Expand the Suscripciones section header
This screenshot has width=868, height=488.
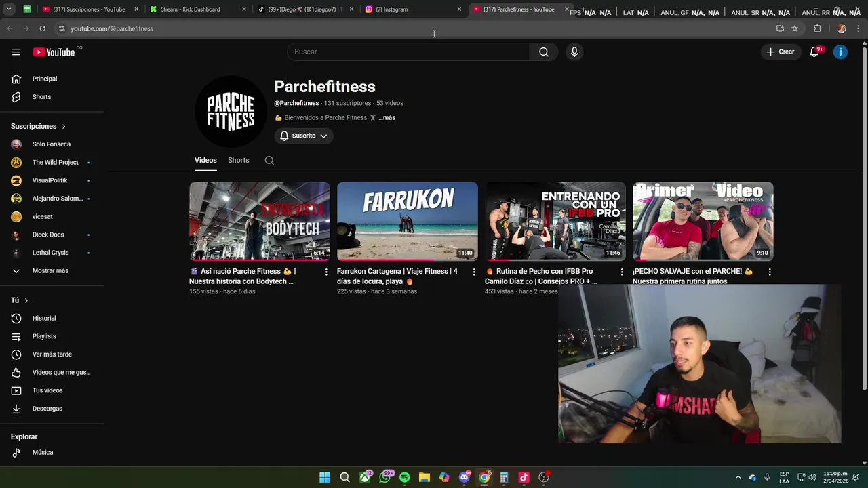point(38,126)
